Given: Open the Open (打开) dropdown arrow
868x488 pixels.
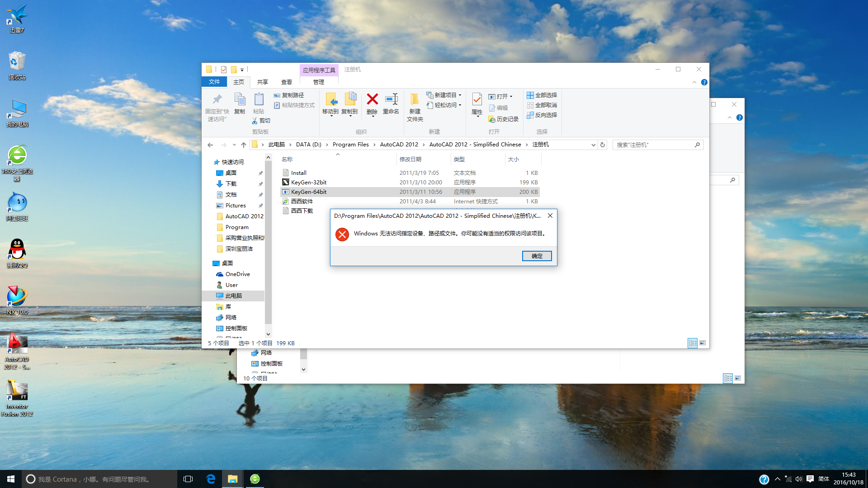Looking at the screenshot, I should pos(511,96).
